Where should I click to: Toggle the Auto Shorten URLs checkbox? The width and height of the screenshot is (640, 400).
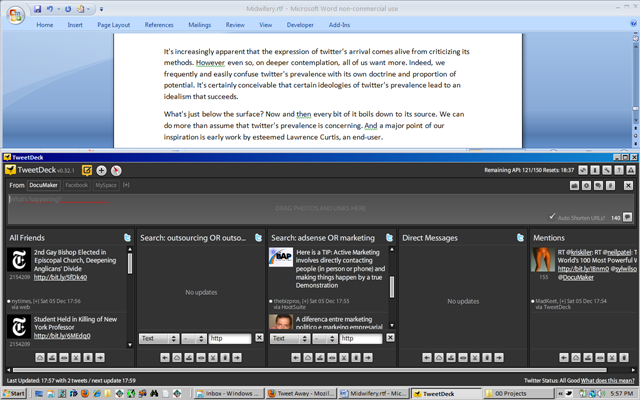coord(552,217)
